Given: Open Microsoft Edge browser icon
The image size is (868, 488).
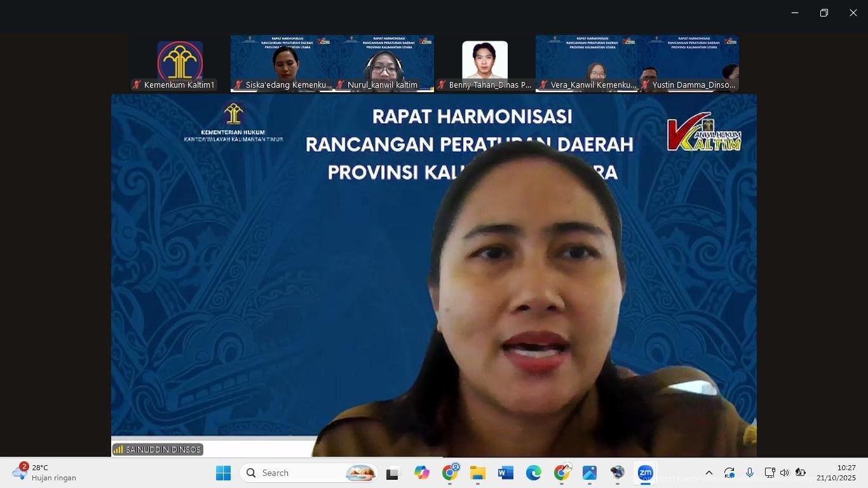Looking at the screenshot, I should (x=533, y=473).
